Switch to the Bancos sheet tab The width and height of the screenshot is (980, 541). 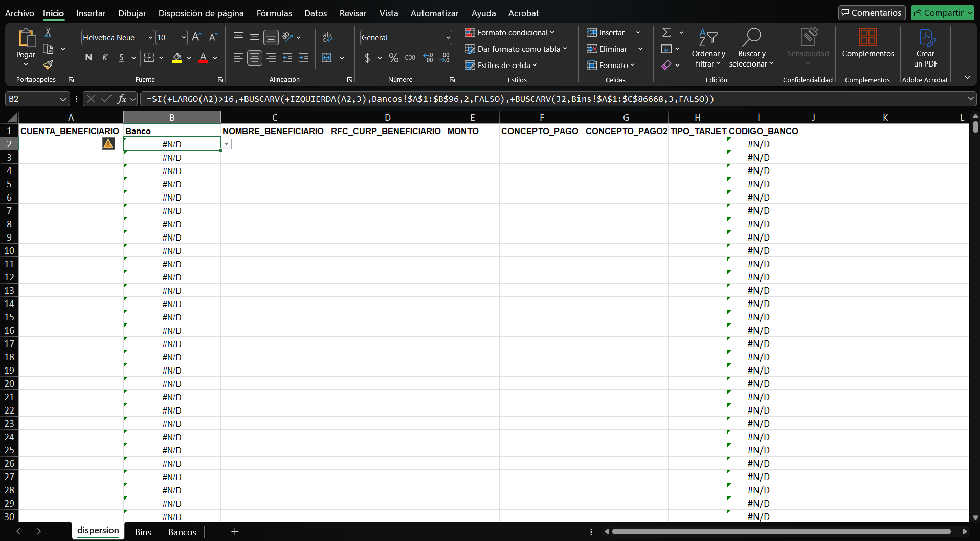pos(182,532)
